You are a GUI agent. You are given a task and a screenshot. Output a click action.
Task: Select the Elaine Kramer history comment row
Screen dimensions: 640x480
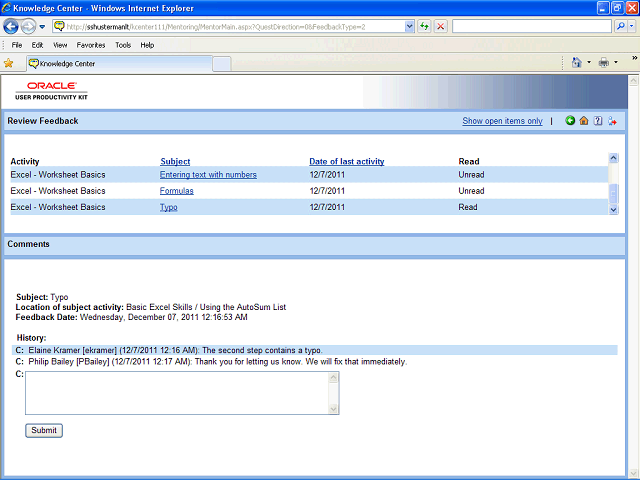(x=315, y=350)
